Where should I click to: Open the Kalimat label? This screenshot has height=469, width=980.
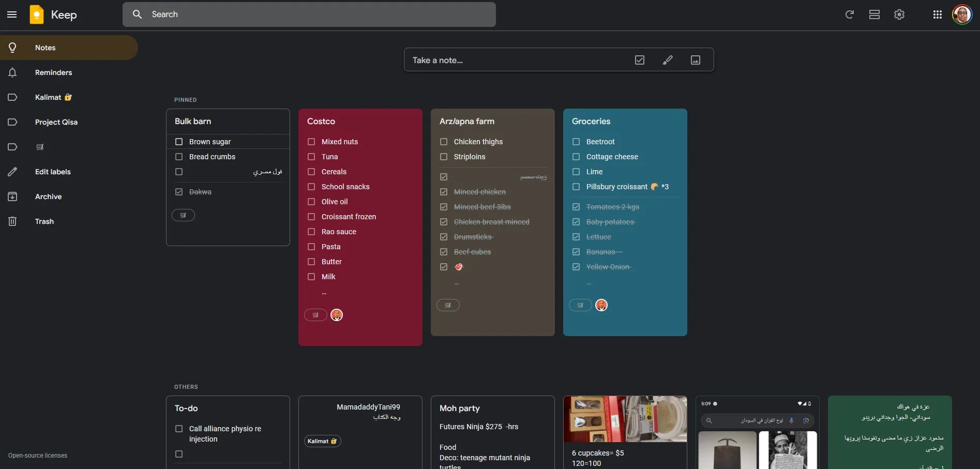[x=69, y=97]
